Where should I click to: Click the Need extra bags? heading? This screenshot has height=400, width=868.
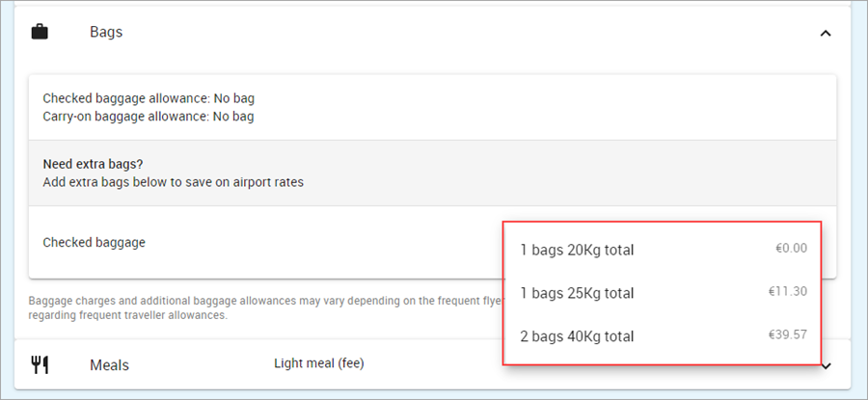(x=93, y=164)
